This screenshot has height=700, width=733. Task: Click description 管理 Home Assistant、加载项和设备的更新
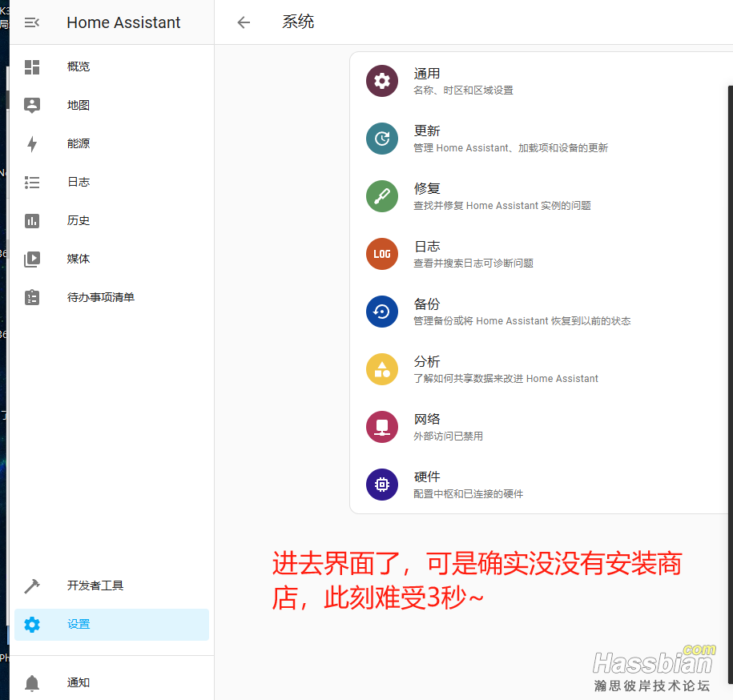click(510, 148)
